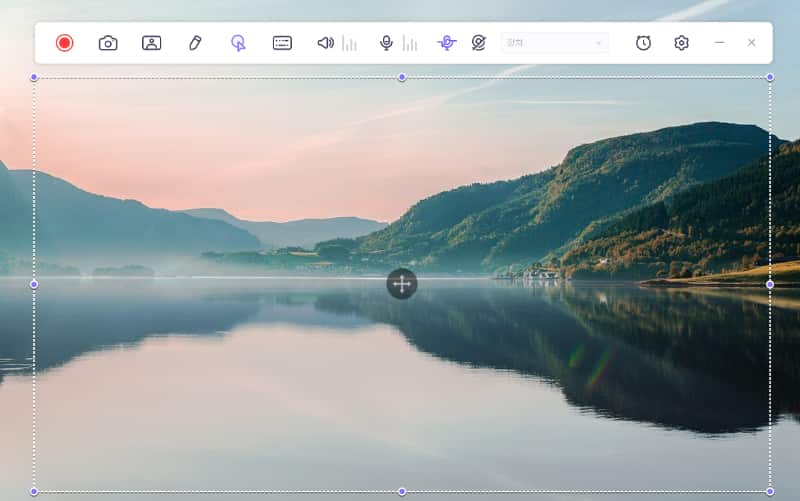Screen dimensions: 800x501
Task: Mute the microphone input
Action: 386,43
